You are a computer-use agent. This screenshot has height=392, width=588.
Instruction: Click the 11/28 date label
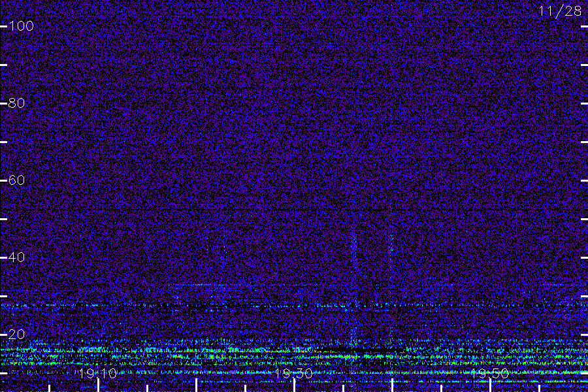tap(560, 11)
